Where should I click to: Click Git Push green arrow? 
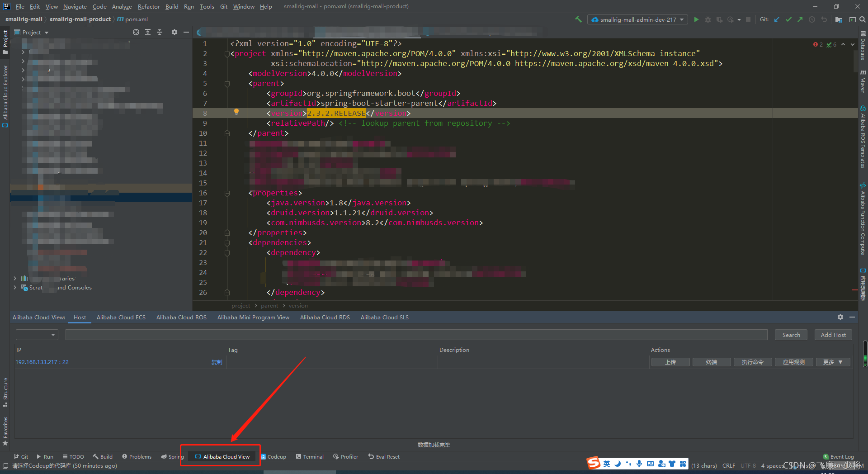coord(800,19)
